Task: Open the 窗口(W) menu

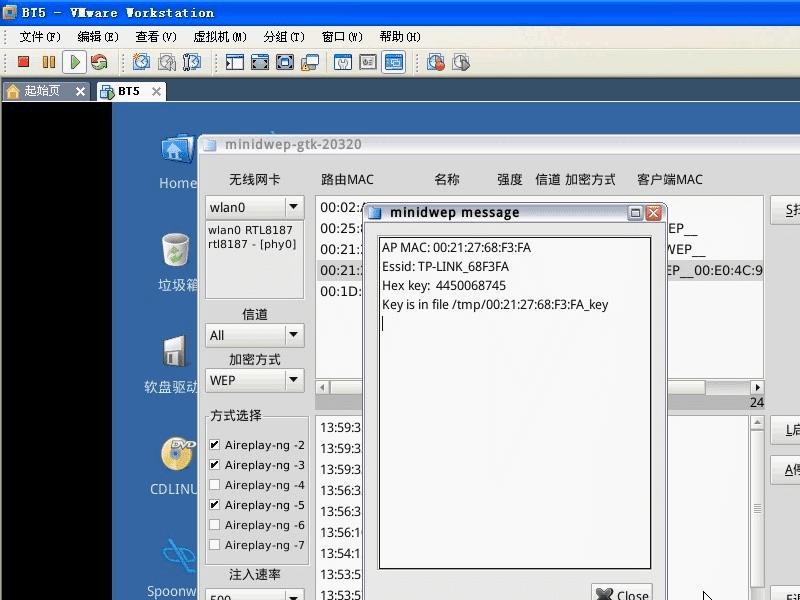Action: tap(342, 37)
